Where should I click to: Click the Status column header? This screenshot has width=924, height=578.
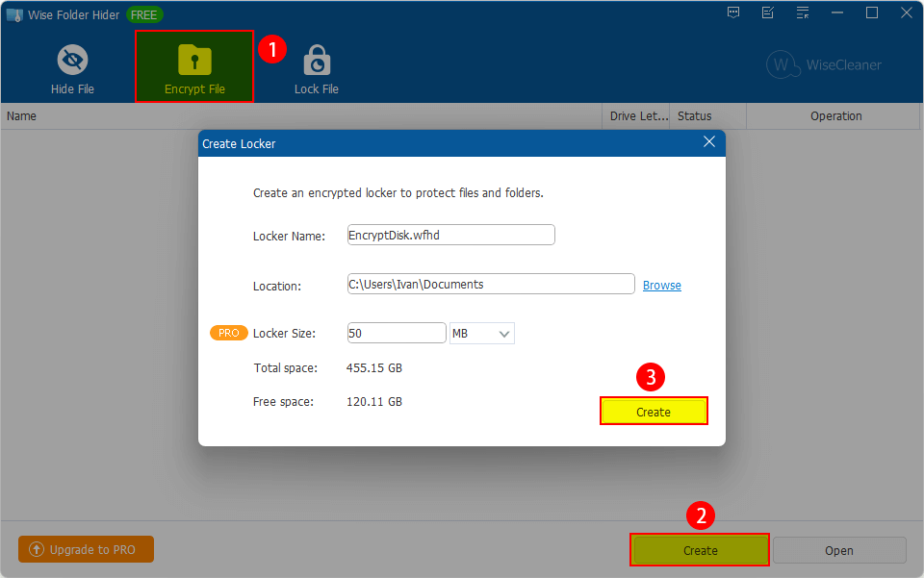pyautogui.click(x=708, y=116)
